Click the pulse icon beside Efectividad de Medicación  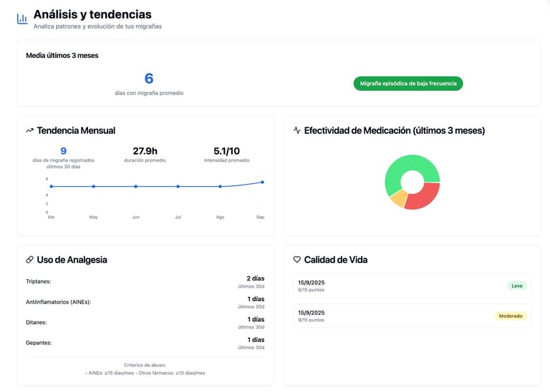point(296,130)
